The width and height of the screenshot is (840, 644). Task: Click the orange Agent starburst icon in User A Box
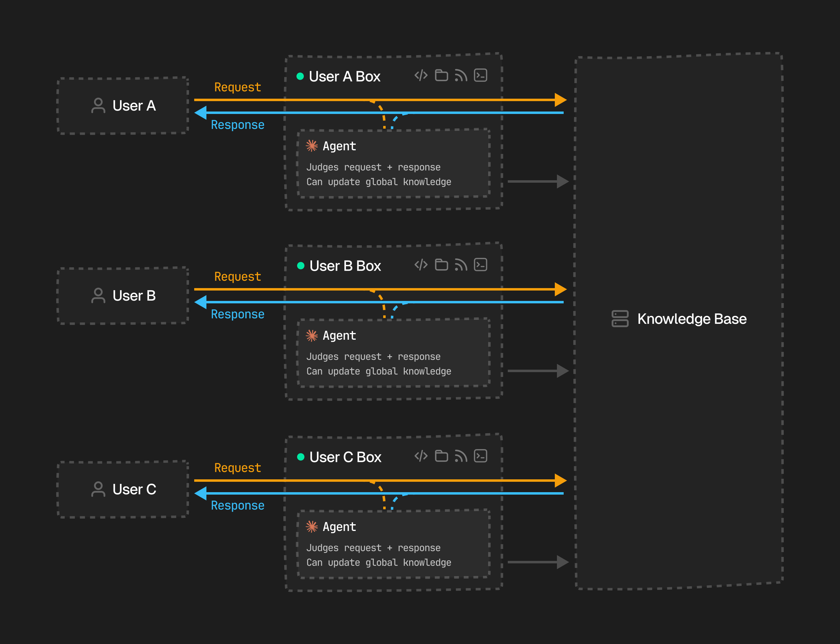click(312, 146)
